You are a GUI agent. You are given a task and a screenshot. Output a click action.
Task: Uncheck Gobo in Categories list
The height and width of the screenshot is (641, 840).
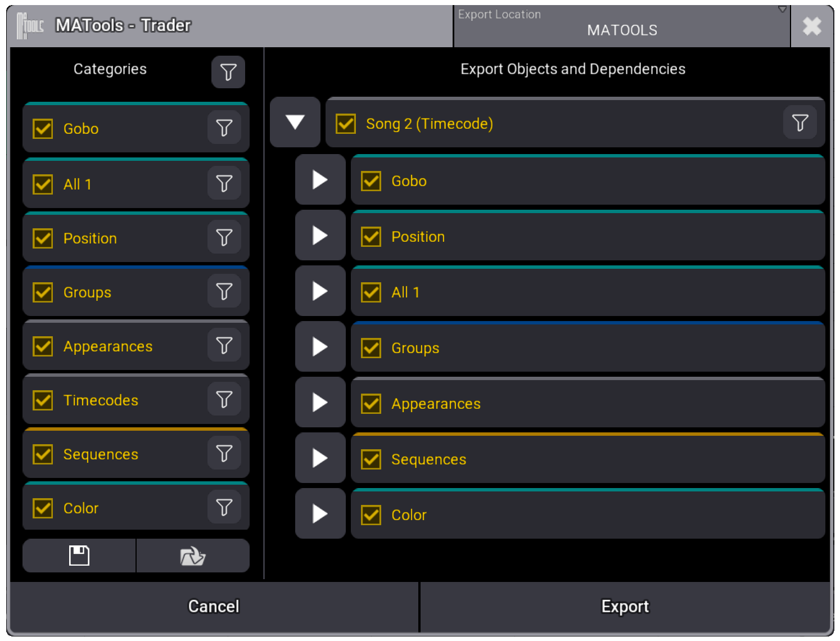(43, 129)
